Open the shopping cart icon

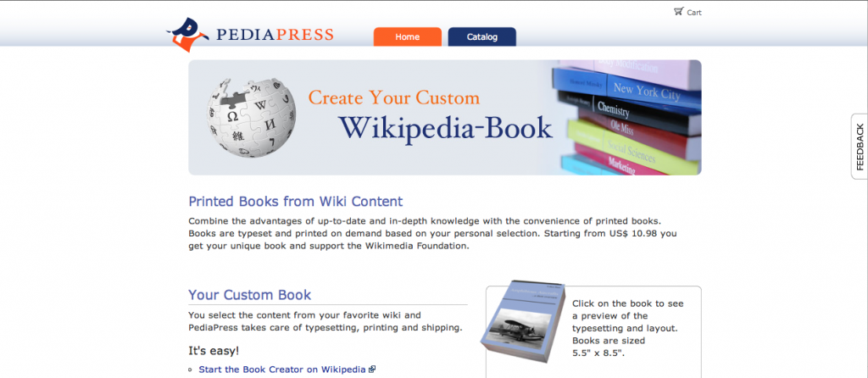click(x=678, y=11)
